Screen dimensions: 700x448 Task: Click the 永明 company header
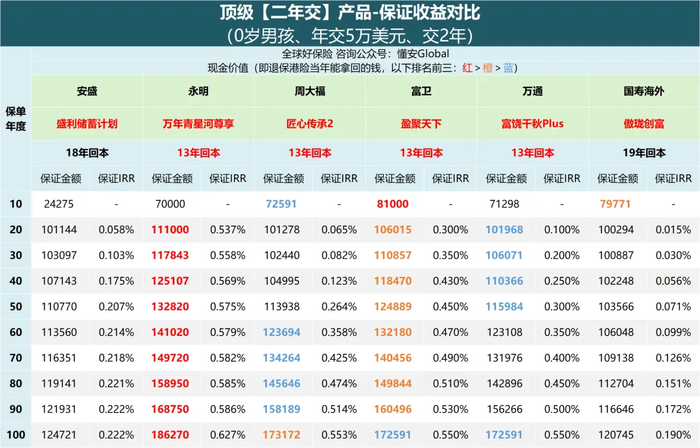[198, 91]
